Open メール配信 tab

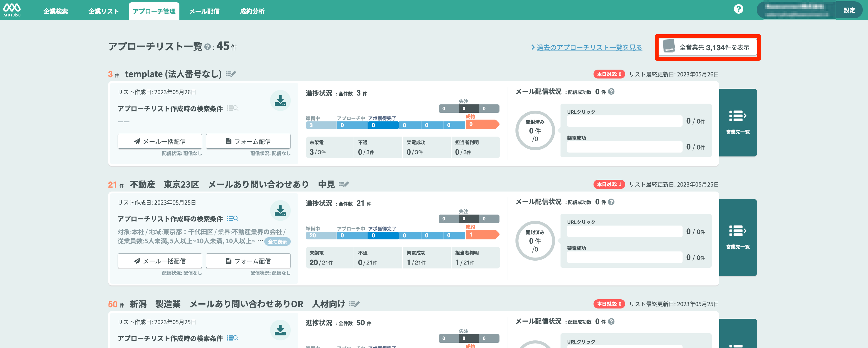coord(204,11)
